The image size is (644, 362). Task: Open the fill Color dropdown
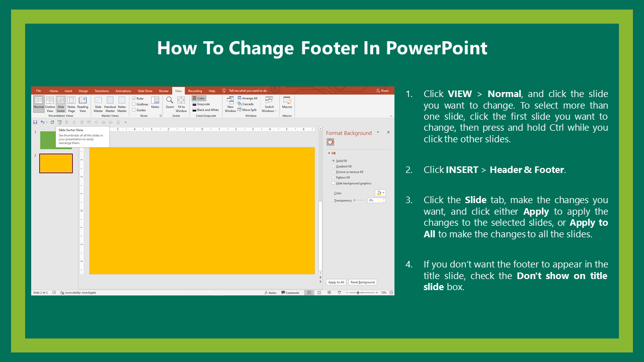[380, 193]
